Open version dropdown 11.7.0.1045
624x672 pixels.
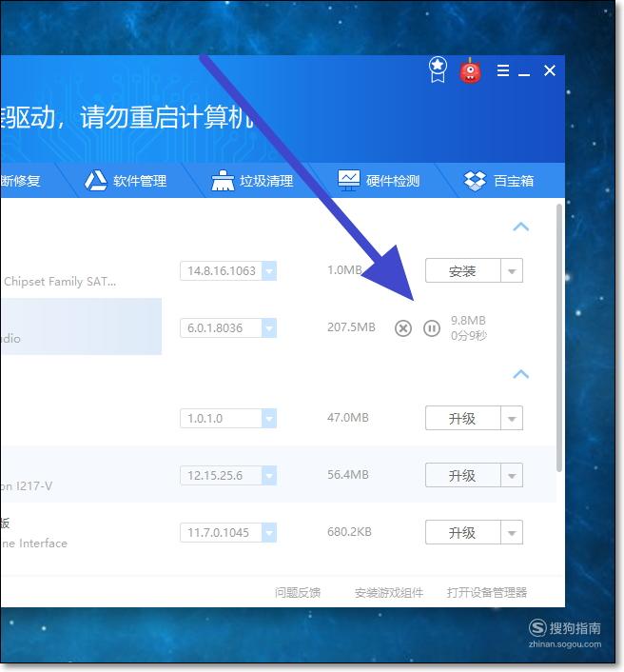(269, 533)
